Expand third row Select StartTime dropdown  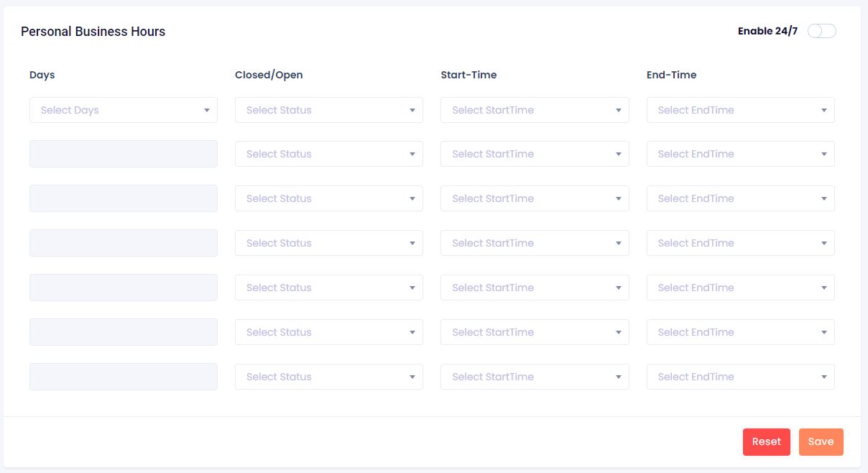(x=534, y=198)
